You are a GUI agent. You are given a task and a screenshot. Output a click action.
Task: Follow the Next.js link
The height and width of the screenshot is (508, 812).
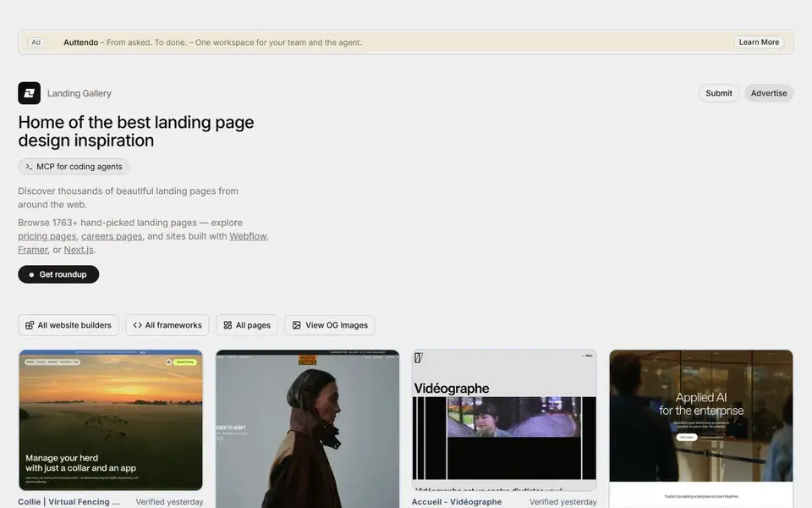point(79,249)
